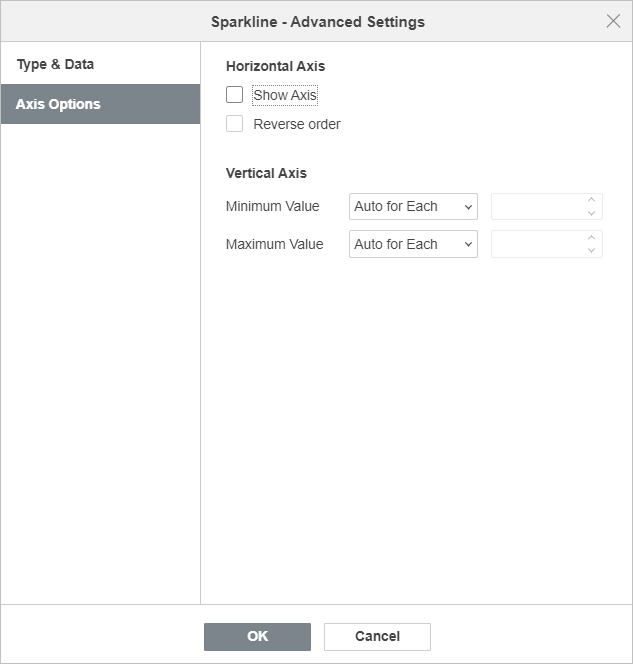Open the Minimum Value dropdown
The width and height of the screenshot is (633, 664).
(413, 206)
